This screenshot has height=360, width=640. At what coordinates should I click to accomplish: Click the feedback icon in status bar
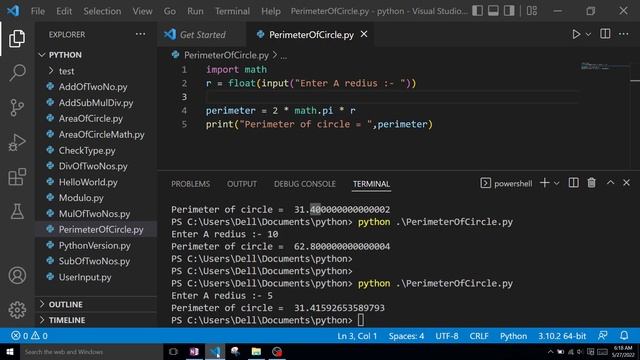click(x=602, y=336)
